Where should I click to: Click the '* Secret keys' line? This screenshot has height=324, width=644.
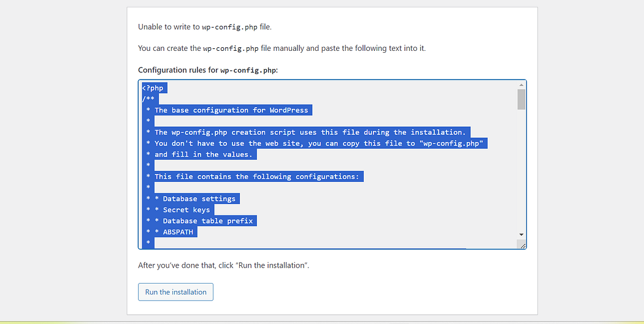point(178,209)
